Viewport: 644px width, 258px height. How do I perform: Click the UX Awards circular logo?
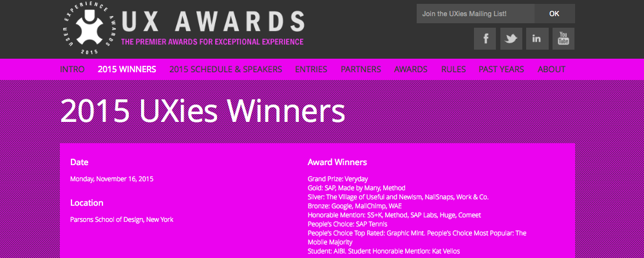(90, 27)
